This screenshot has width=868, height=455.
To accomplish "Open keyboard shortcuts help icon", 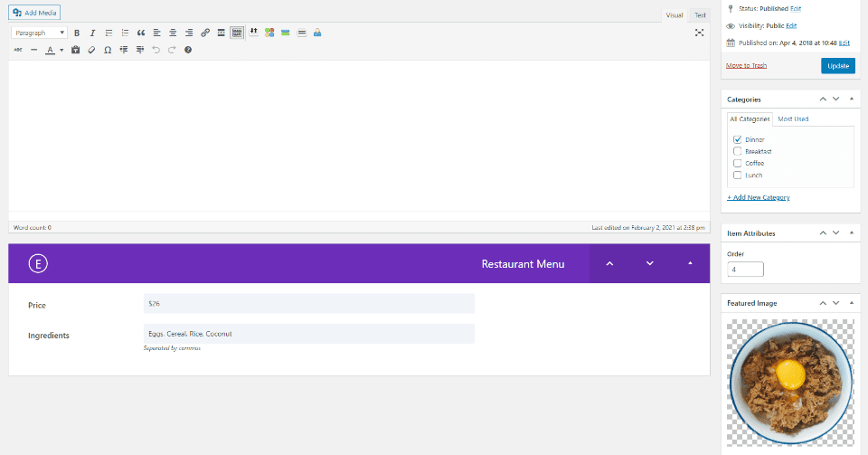I will pyautogui.click(x=188, y=50).
